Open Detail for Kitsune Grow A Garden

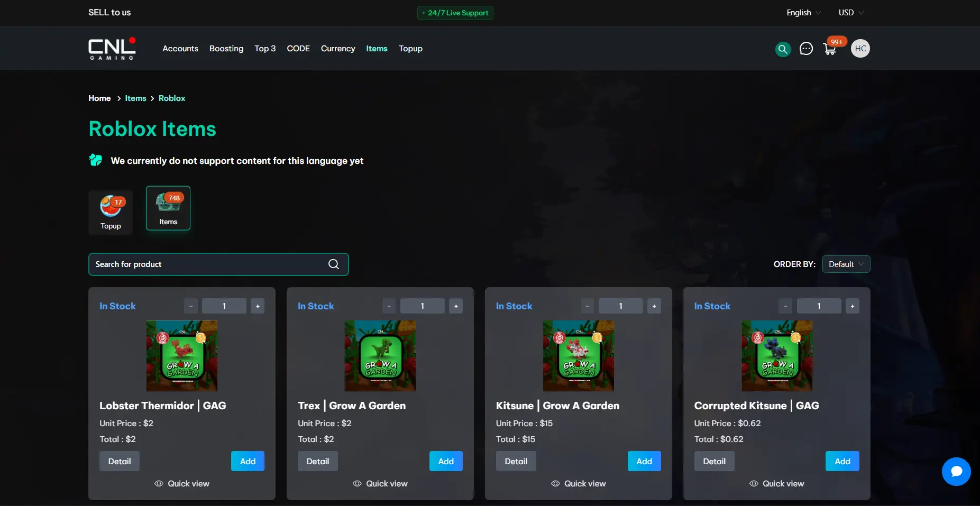click(516, 461)
